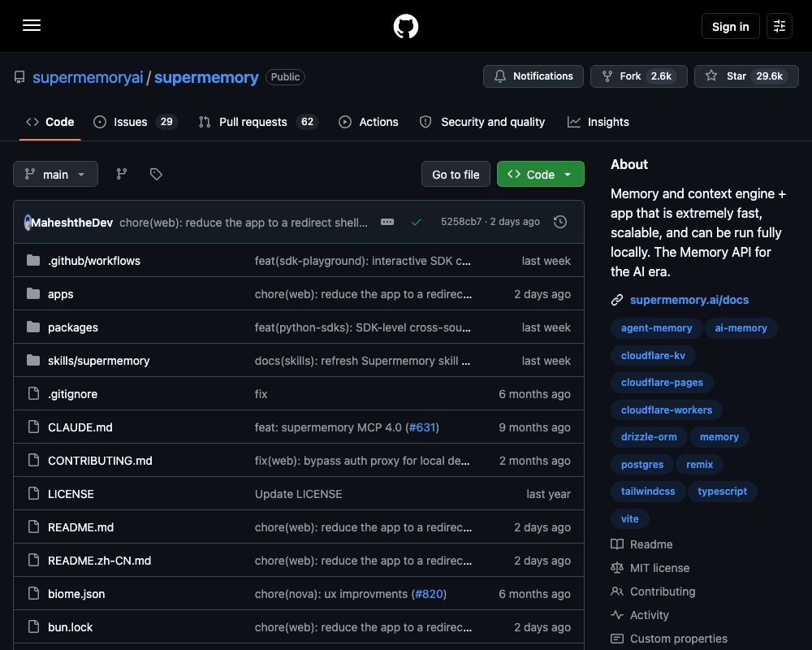The image size is (812, 650).
Task: Click the Notifications bell button
Action: (533, 76)
